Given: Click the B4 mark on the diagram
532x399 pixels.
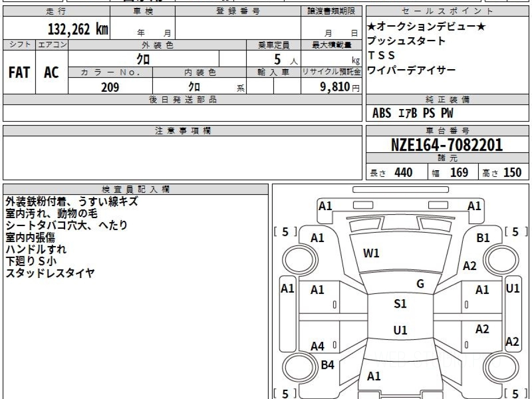Looking at the screenshot, I should 327,365.
